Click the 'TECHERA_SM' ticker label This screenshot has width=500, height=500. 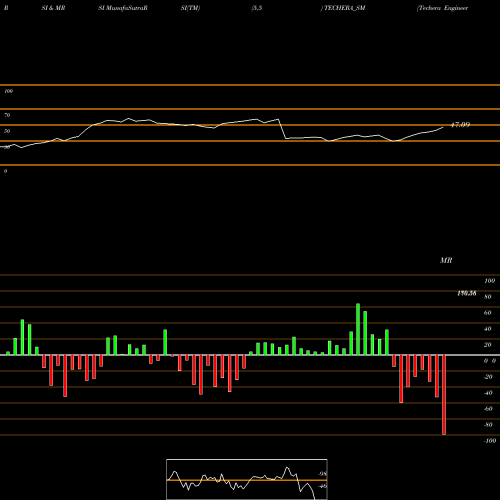click(x=345, y=8)
